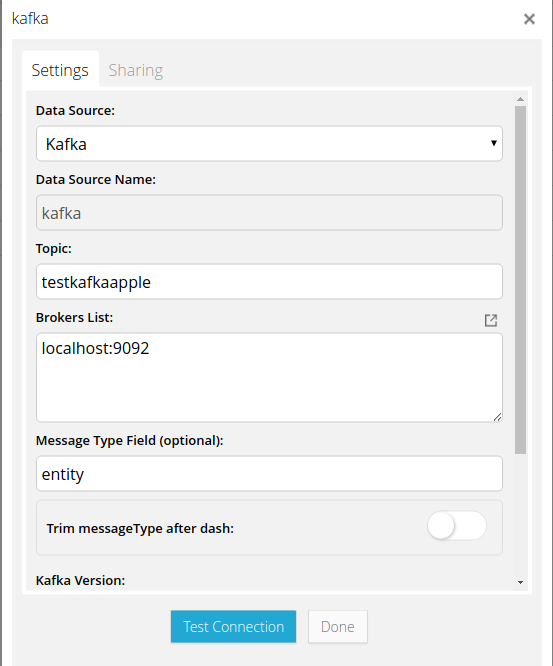This screenshot has width=553, height=666.
Task: Click the Brokers List label
Action: tap(74, 317)
